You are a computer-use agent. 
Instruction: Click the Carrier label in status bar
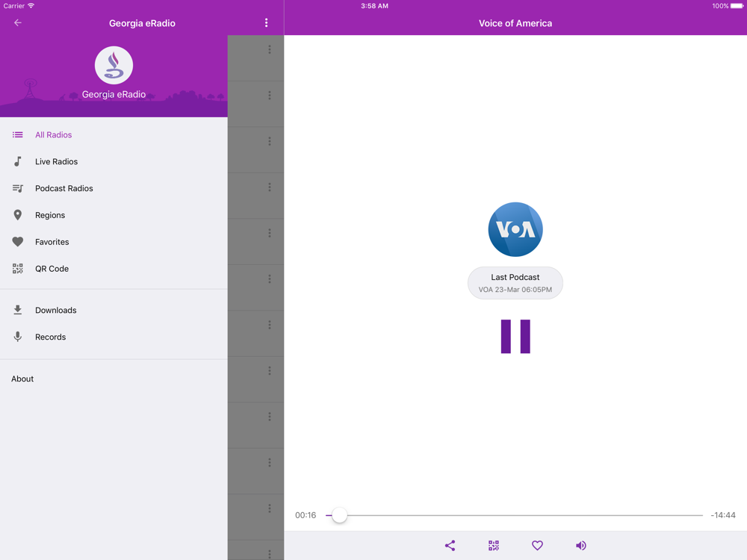coord(13,6)
